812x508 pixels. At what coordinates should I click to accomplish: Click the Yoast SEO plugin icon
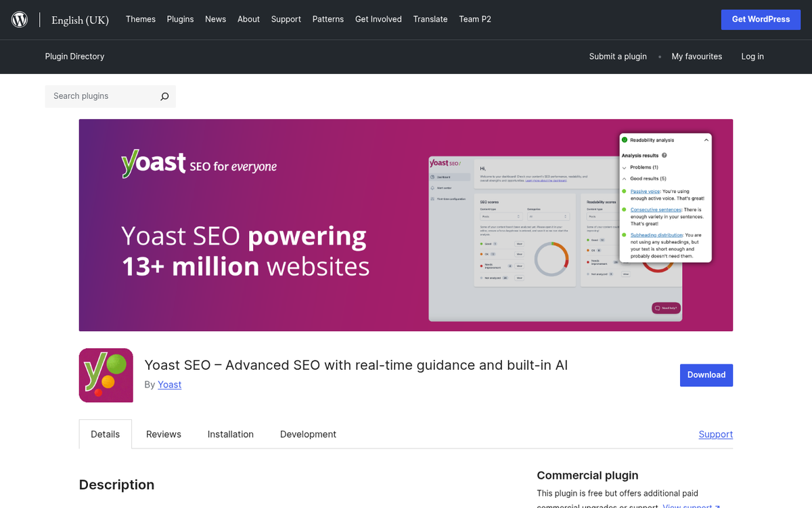coord(106,375)
